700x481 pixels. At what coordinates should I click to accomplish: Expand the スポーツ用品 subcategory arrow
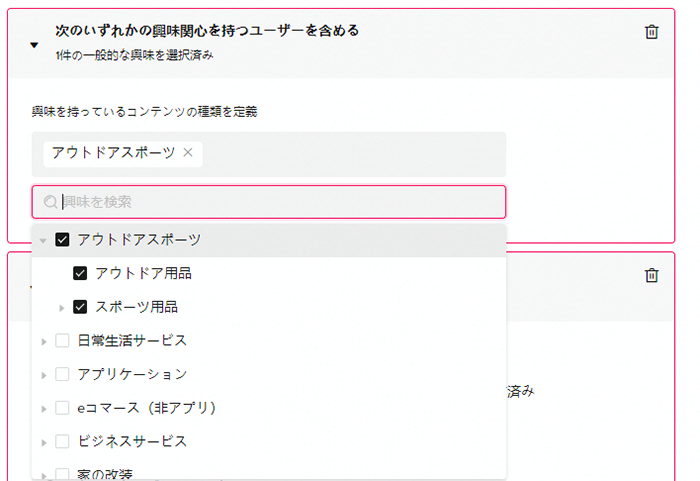click(62, 308)
